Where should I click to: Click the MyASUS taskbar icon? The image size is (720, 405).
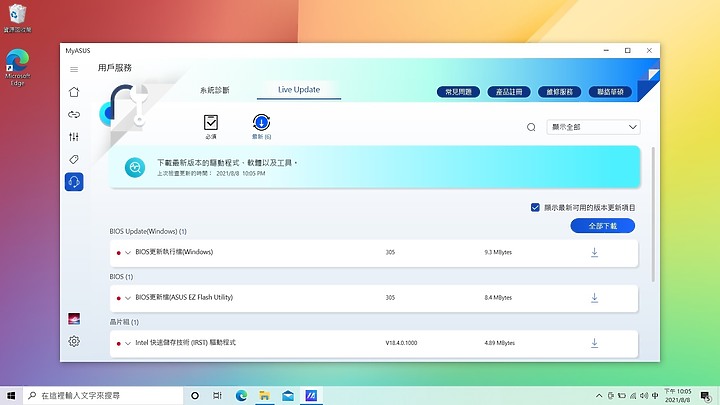(311, 395)
